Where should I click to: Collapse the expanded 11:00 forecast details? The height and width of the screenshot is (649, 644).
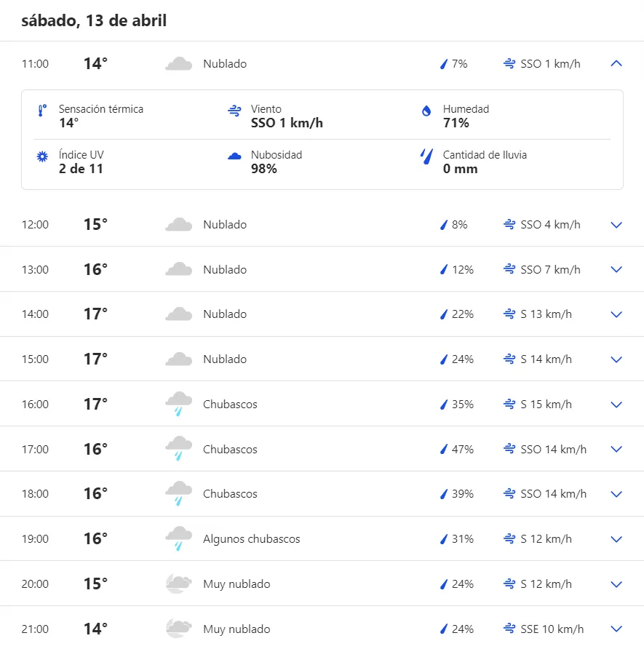click(616, 63)
